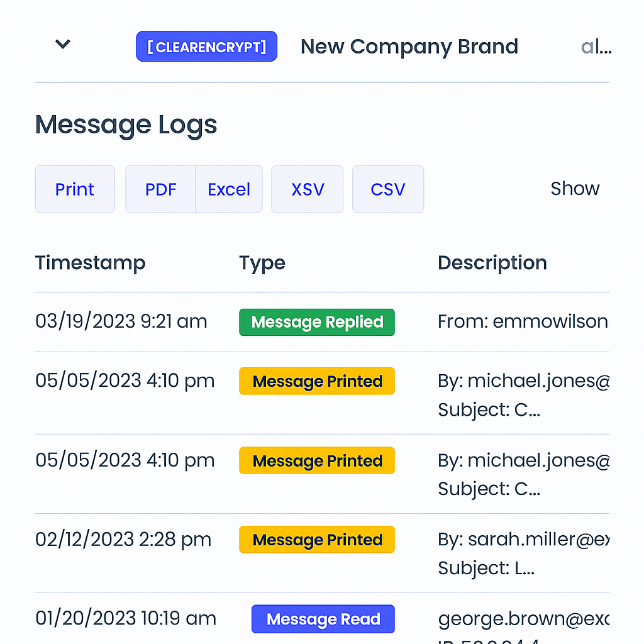Screen dimensions: 644x644
Task: Export logs to Excel
Action: click(229, 189)
